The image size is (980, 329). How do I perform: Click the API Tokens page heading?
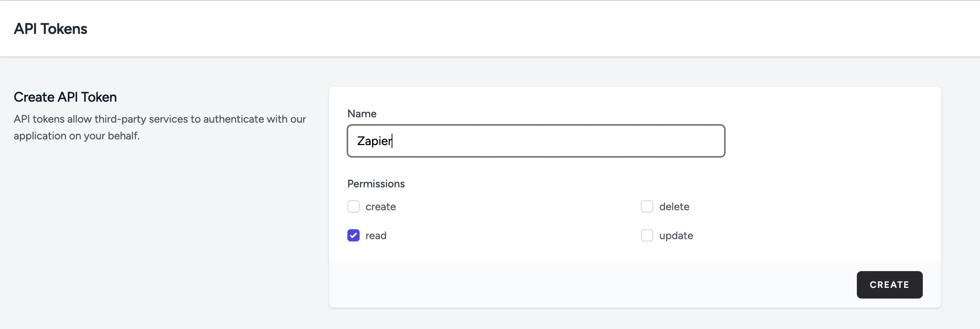tap(50, 29)
